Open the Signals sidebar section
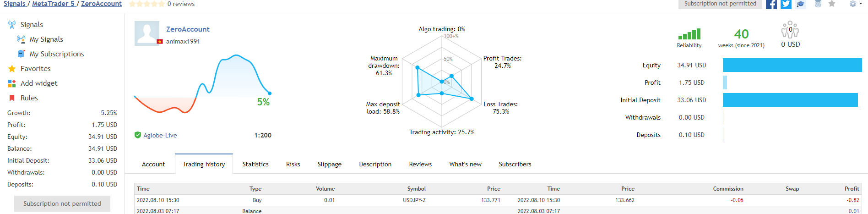The image size is (868, 214). tap(32, 25)
